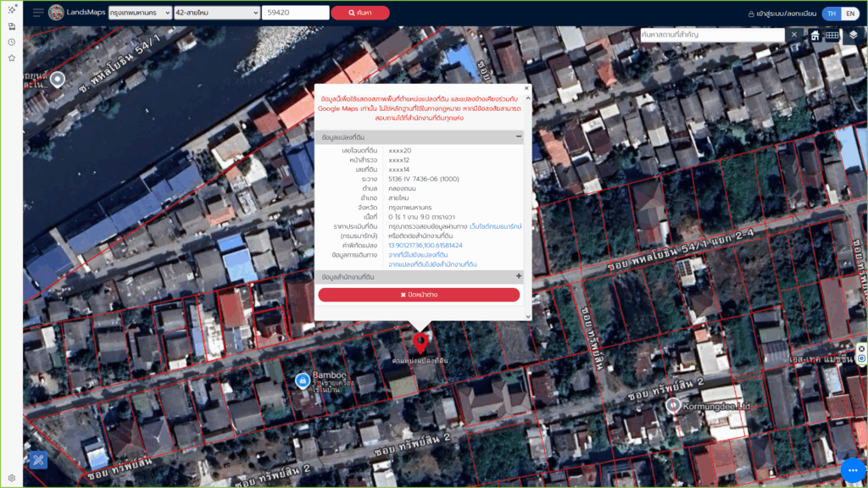Collapse the ข้อมูลแปลงที่ดิน section
This screenshot has height=488, width=868.
coord(518,136)
